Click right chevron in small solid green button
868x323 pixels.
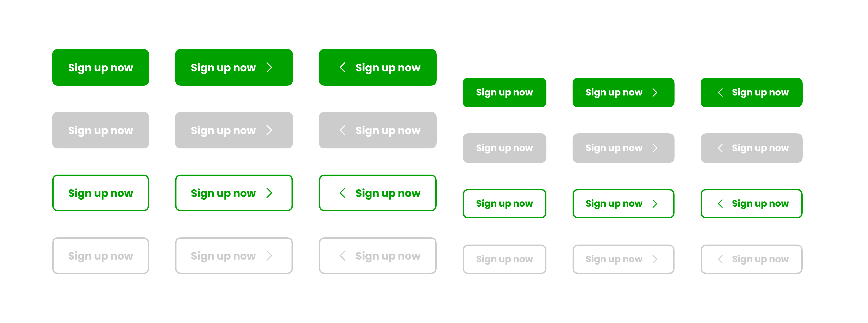[655, 92]
